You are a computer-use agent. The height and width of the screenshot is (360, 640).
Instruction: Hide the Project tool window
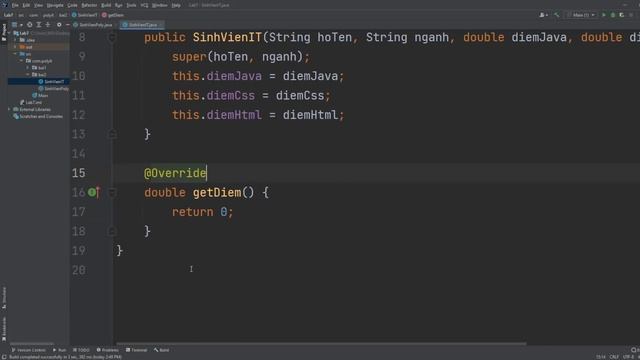point(67,25)
